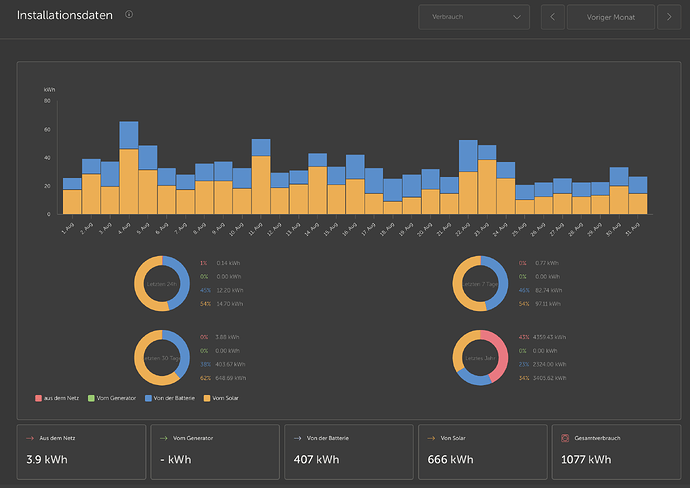Screen dimensions: 690x488
Task: Click the Gesamtverbrauch card icon
Action: pyautogui.click(x=565, y=438)
